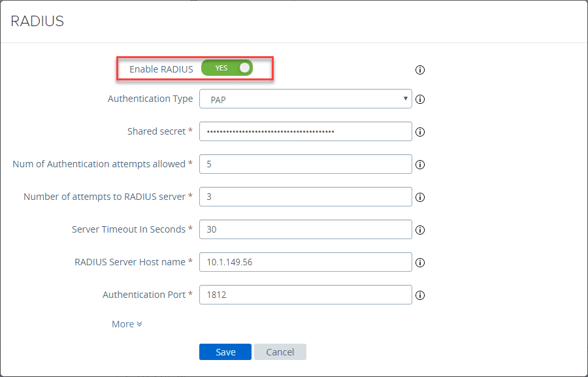Edit the Number of attempts to RADIUS server
This screenshot has width=588, height=377.
pos(305,197)
